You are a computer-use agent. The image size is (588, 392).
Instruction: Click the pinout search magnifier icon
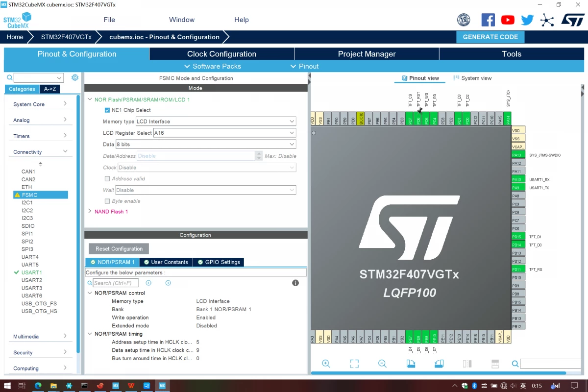515,364
